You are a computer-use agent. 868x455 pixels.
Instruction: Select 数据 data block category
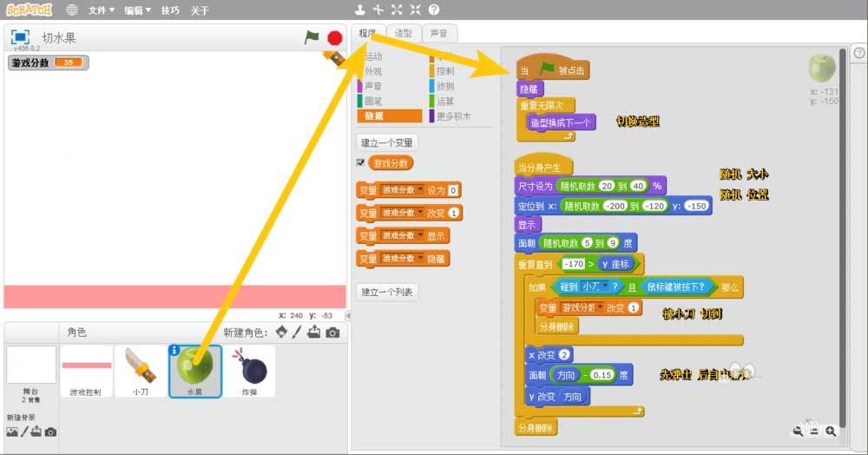coord(389,115)
